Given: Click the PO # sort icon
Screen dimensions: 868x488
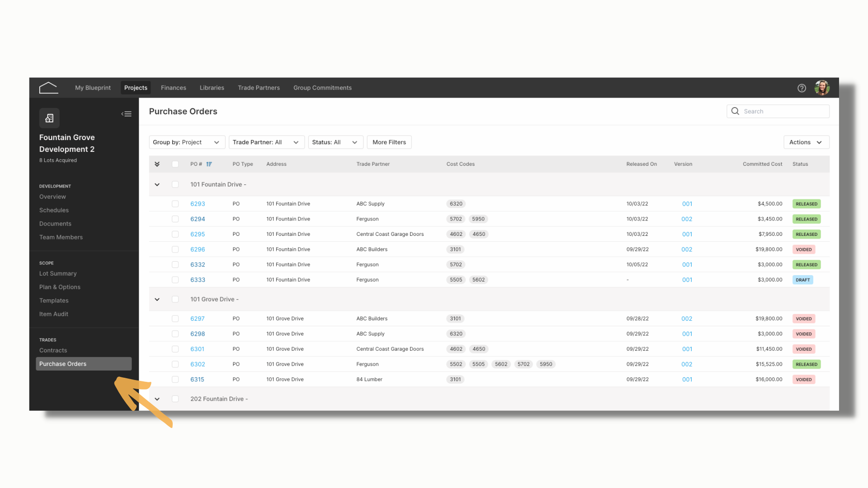Looking at the screenshot, I should coord(209,164).
